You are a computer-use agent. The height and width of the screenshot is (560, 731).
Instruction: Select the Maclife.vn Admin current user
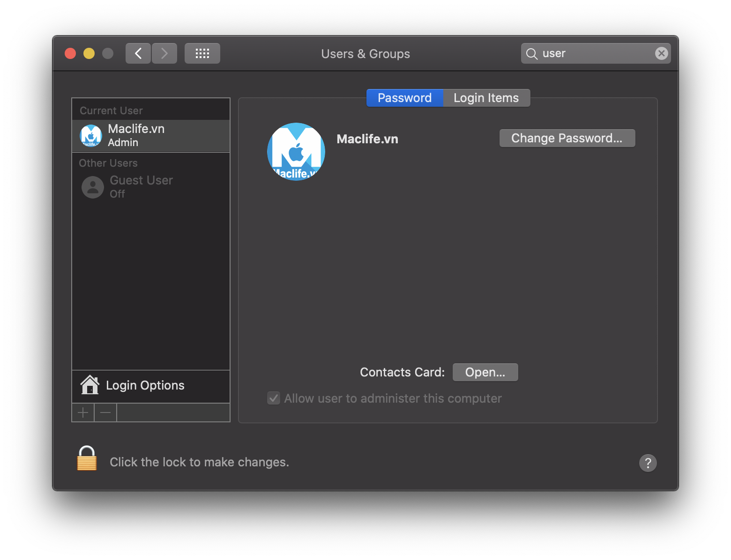[x=141, y=135]
